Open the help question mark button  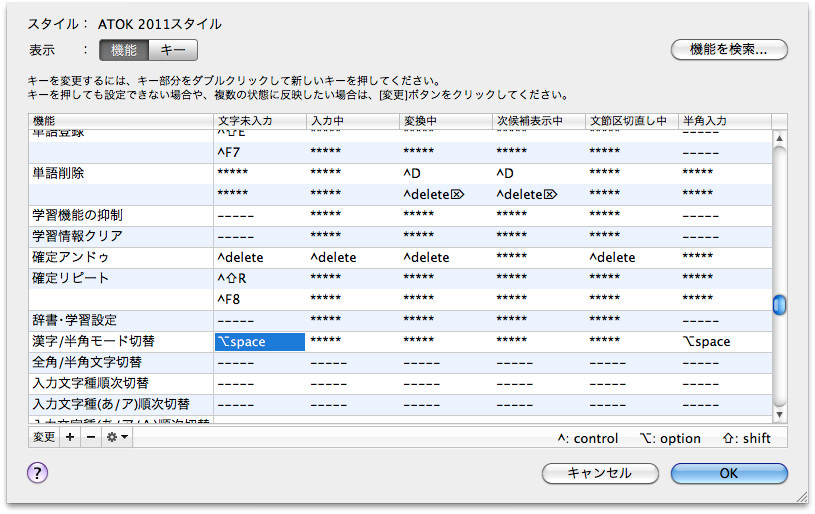pyautogui.click(x=37, y=473)
